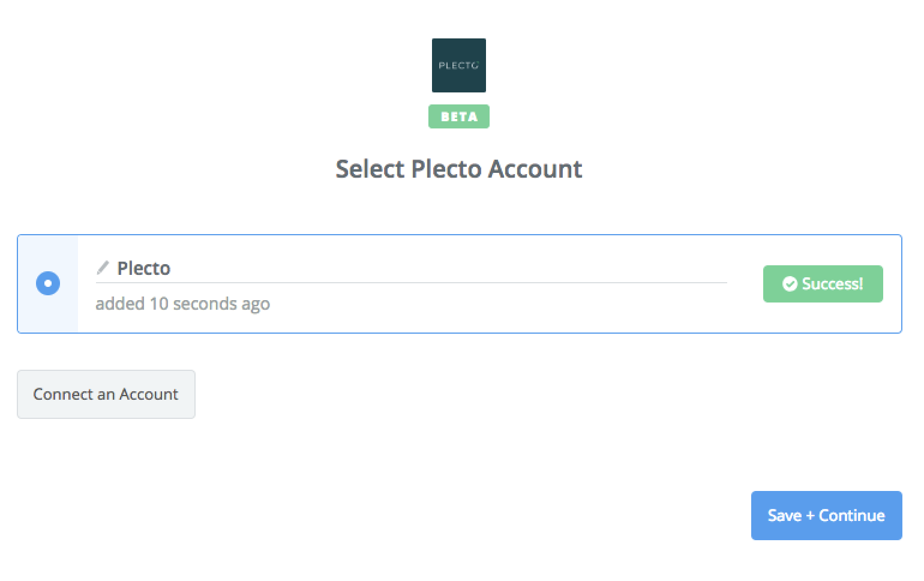Click the underlined account name field
Screen dimensions: 924x581
[x=412, y=269]
